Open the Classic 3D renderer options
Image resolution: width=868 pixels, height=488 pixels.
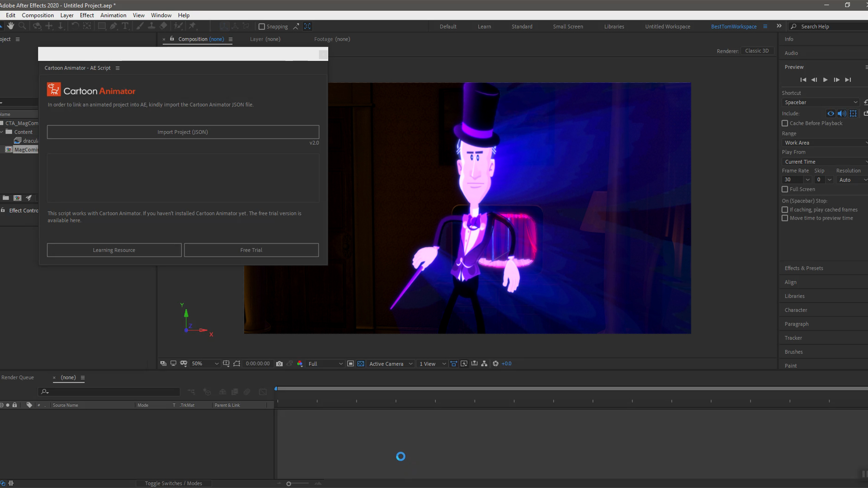click(x=757, y=51)
